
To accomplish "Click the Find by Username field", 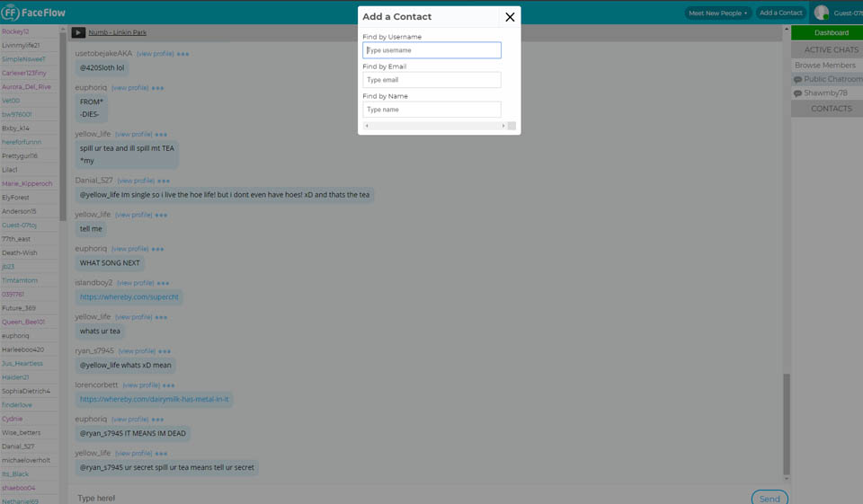I will pos(431,50).
